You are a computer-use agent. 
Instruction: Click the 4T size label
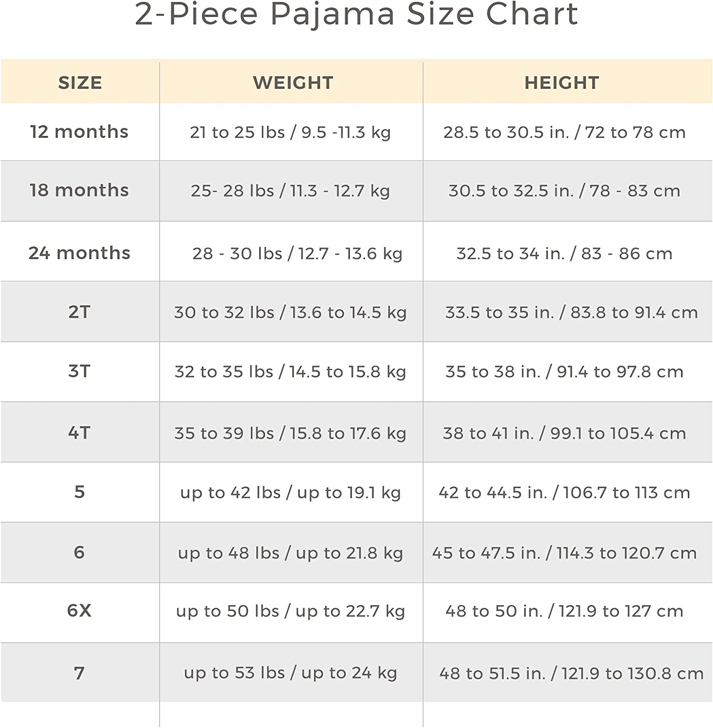coord(79,432)
